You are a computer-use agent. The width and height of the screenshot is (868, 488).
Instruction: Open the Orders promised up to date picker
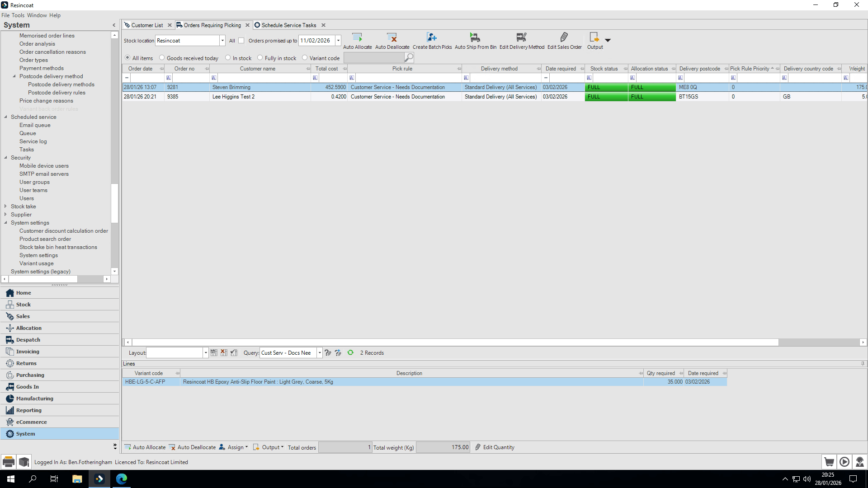coord(338,41)
